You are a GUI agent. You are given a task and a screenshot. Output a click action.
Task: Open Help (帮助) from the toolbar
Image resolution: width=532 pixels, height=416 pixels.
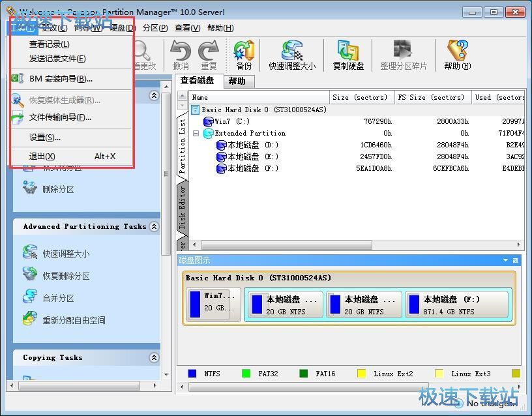(458, 55)
